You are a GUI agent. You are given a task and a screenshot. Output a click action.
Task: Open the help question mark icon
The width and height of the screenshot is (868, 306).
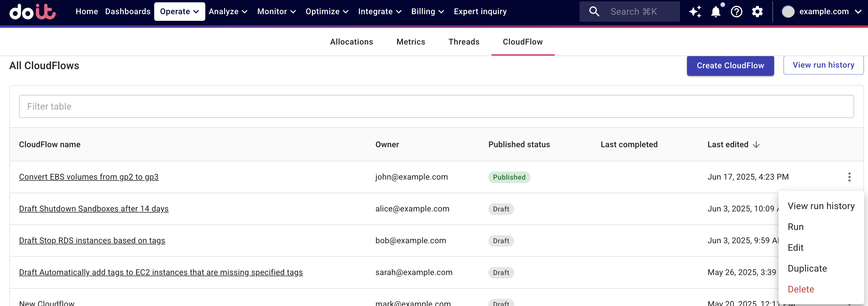click(x=736, y=12)
